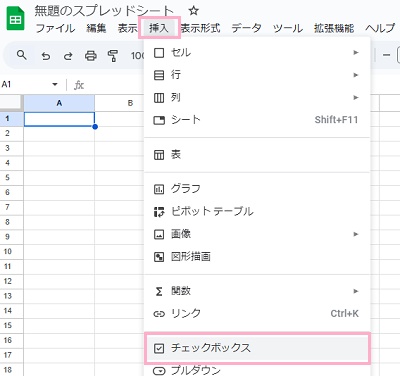Select row 15 header
Image resolution: width=400 pixels, height=376 pixels.
pos(11,325)
